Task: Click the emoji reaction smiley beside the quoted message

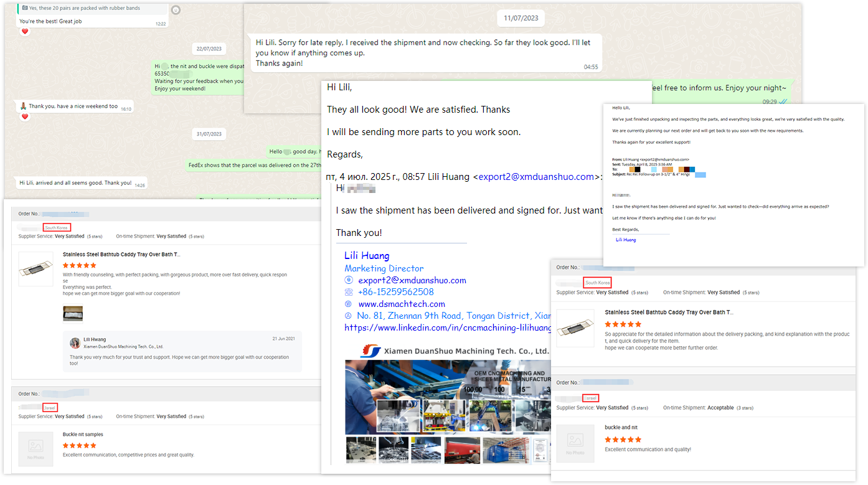Action: 176,10
